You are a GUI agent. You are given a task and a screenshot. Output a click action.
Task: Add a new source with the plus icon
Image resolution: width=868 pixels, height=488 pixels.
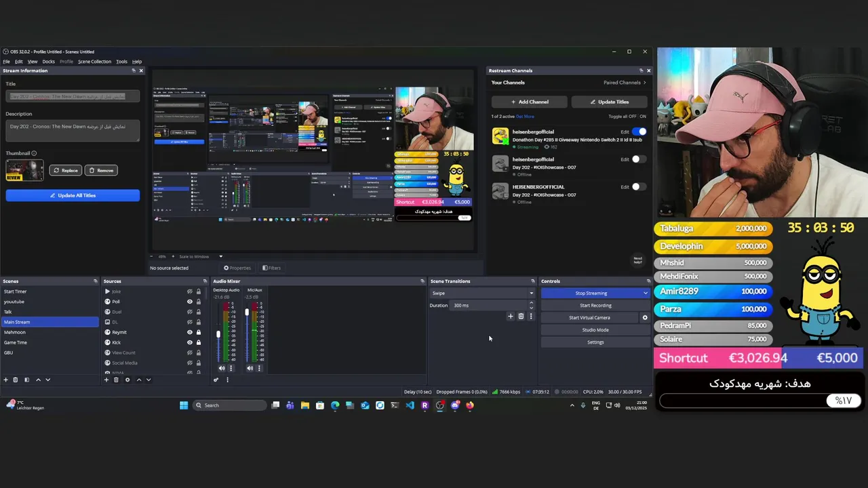[106, 380]
